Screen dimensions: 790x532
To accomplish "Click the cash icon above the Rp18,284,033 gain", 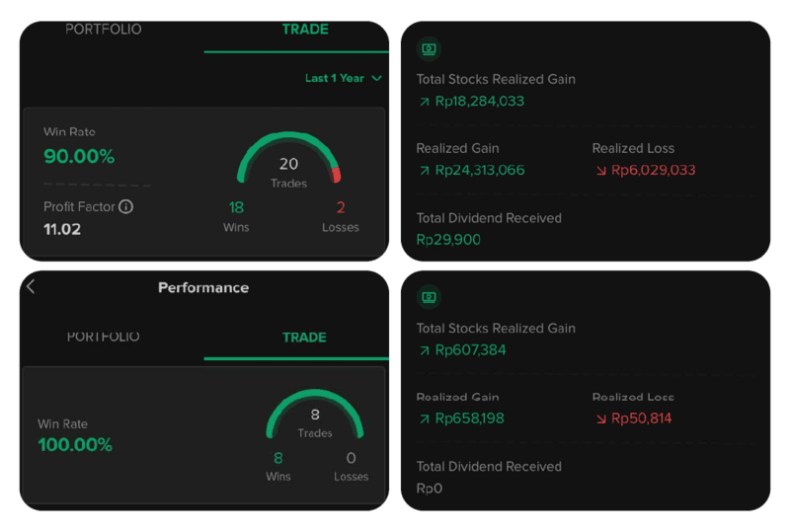I will 429,48.
